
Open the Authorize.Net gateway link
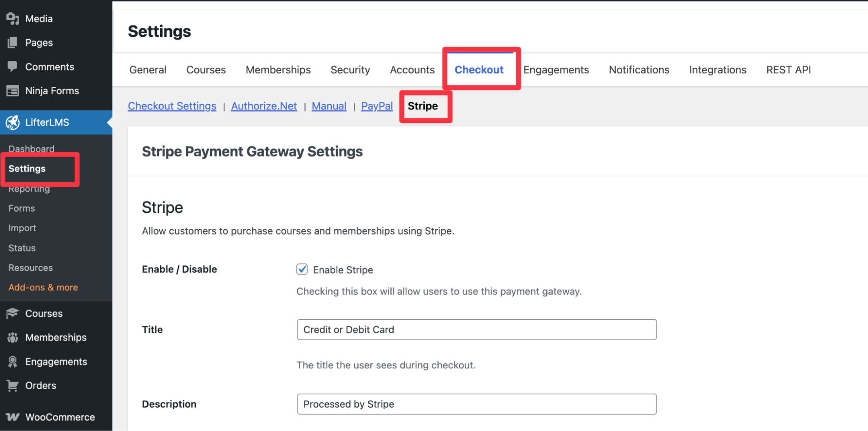click(x=264, y=106)
